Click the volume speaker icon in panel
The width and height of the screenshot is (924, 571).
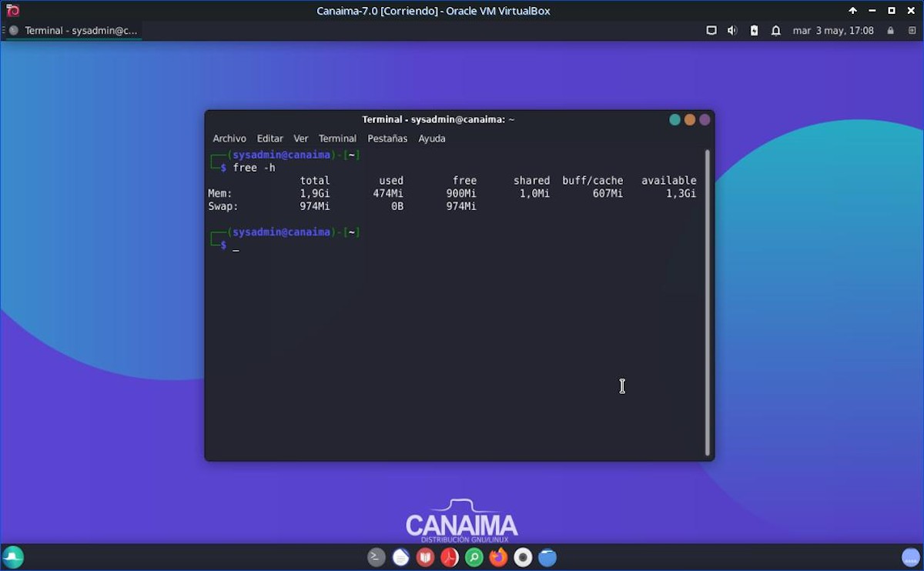732,31
